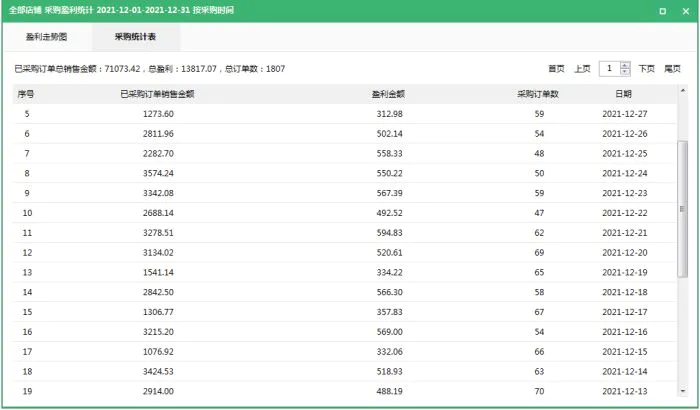The height and width of the screenshot is (410, 700).
Task: Sort by 日期 column header
Action: 624,94
